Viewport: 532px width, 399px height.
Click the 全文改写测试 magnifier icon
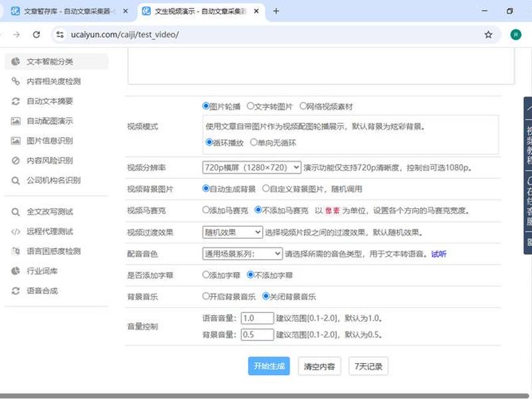pyautogui.click(x=15, y=211)
